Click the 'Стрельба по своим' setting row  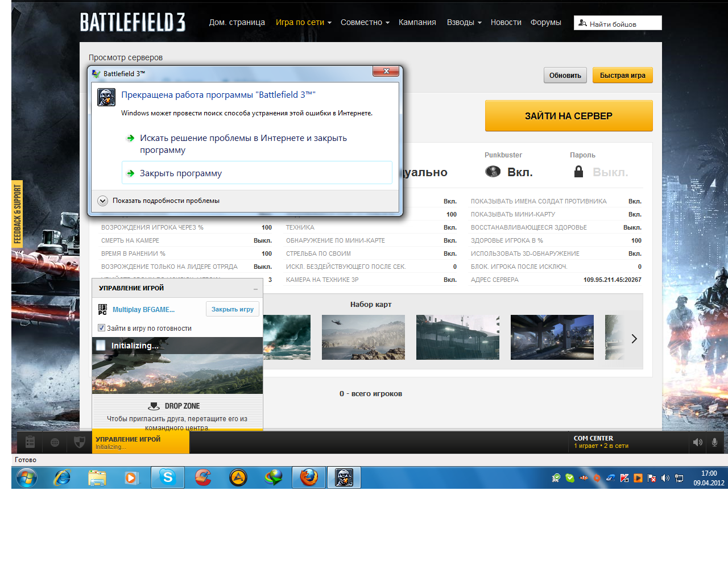coord(371,253)
